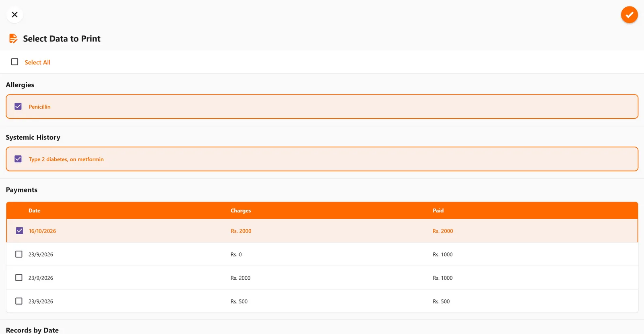Confirm selection with the orange checkmark button
644x334 pixels.
point(629,15)
